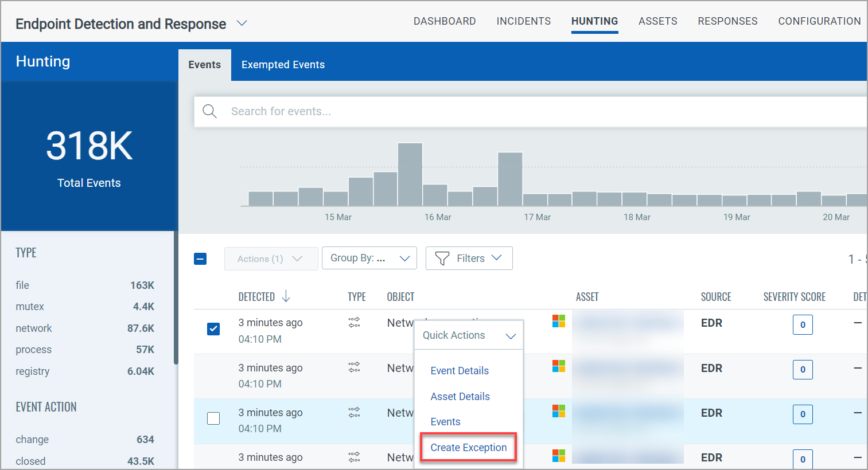The width and height of the screenshot is (868, 470).
Task: Sort by the TYPE column header
Action: click(x=357, y=297)
